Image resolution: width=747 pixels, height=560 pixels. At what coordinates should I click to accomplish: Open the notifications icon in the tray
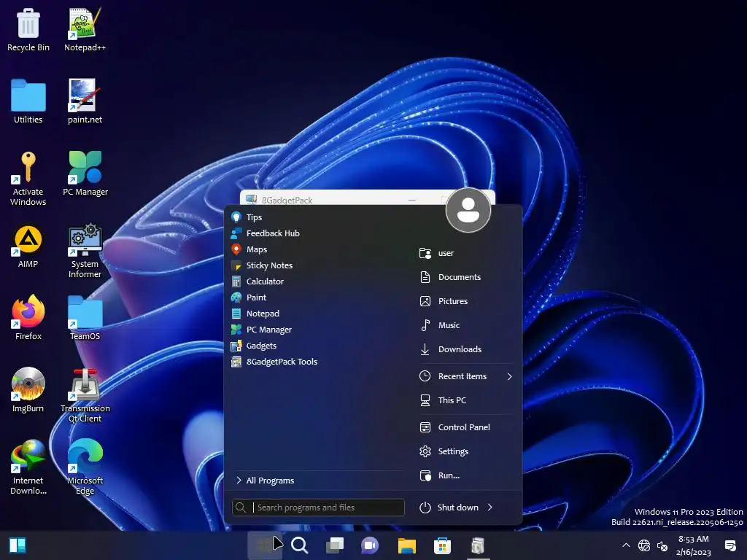pos(729,545)
